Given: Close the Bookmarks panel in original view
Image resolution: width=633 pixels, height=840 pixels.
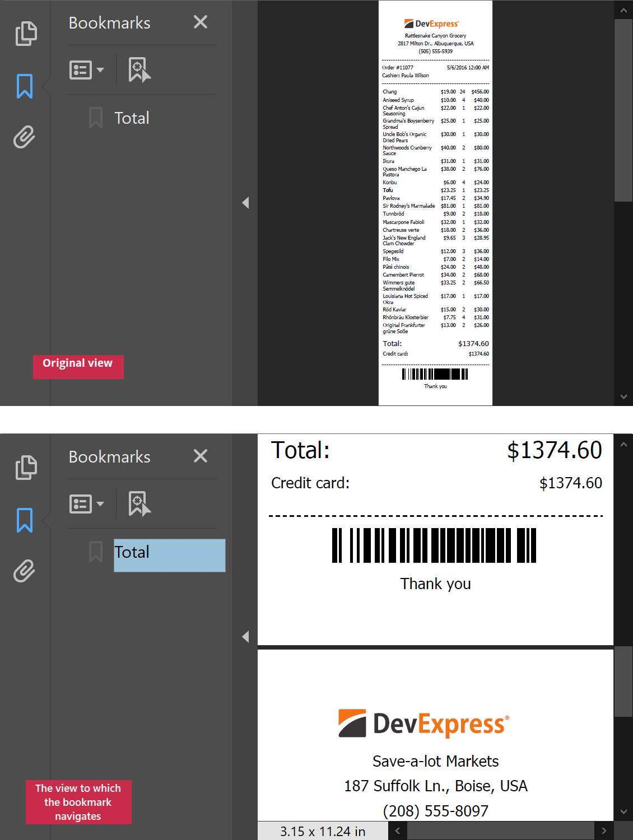Looking at the screenshot, I should coord(201,22).
